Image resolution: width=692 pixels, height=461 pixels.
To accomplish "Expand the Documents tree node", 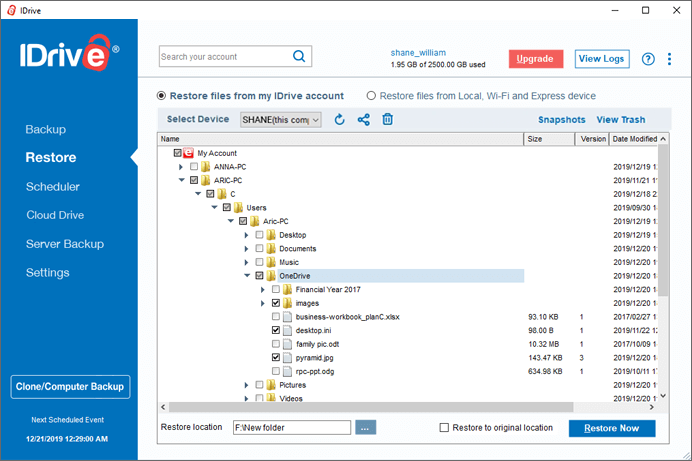I will (246, 249).
